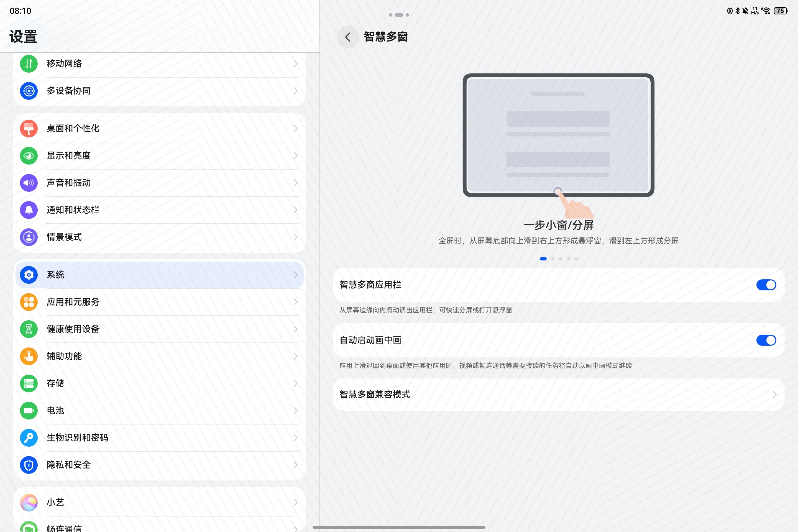Click the 通知和状态栏 bell icon
This screenshot has height=532, width=798.
(29, 210)
